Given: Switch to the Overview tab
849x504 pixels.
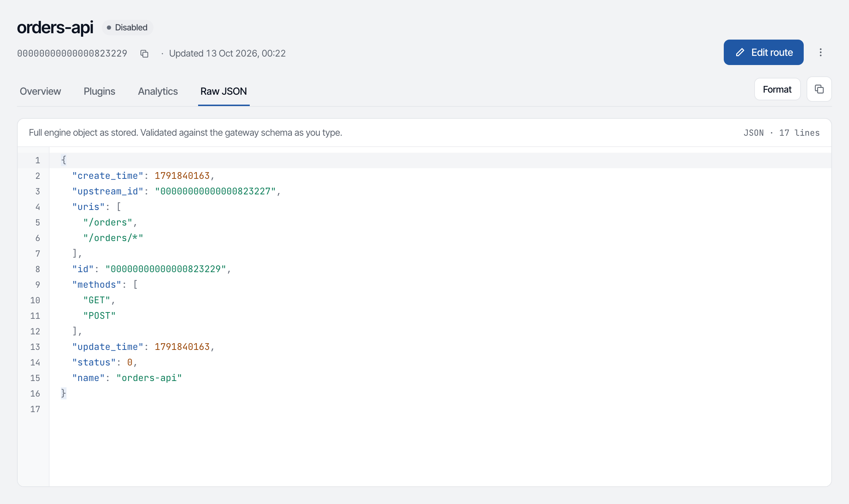Looking at the screenshot, I should tap(40, 91).
